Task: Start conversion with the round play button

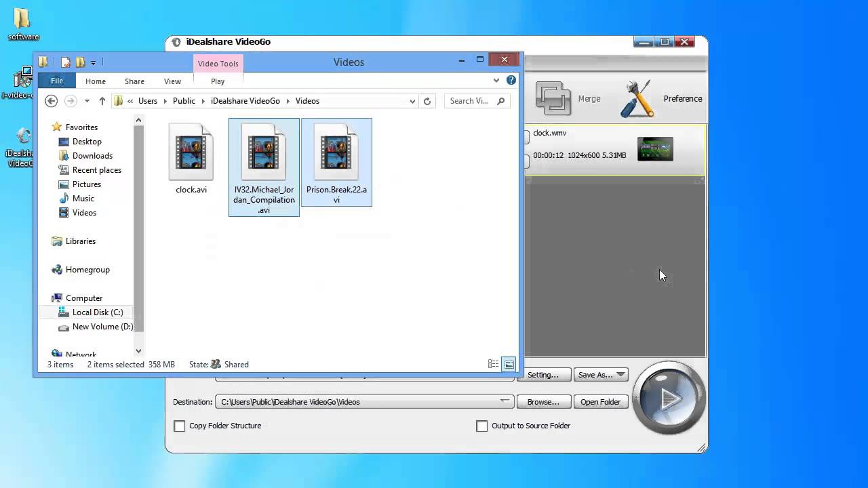Action: pos(669,398)
